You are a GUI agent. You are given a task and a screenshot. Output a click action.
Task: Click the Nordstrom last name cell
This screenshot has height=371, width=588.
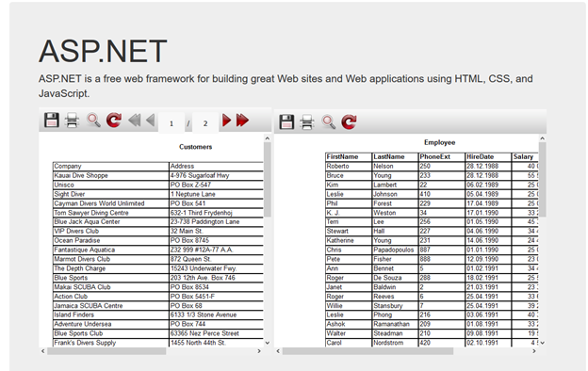point(395,343)
